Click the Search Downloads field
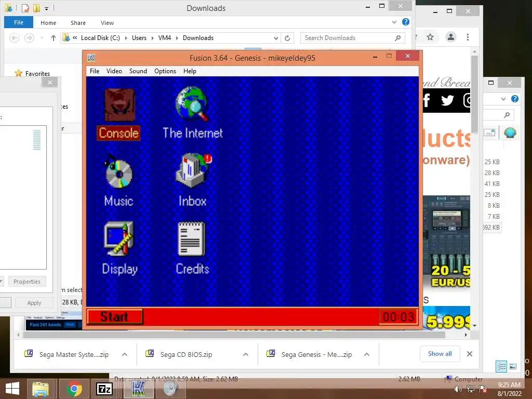 tap(353, 37)
